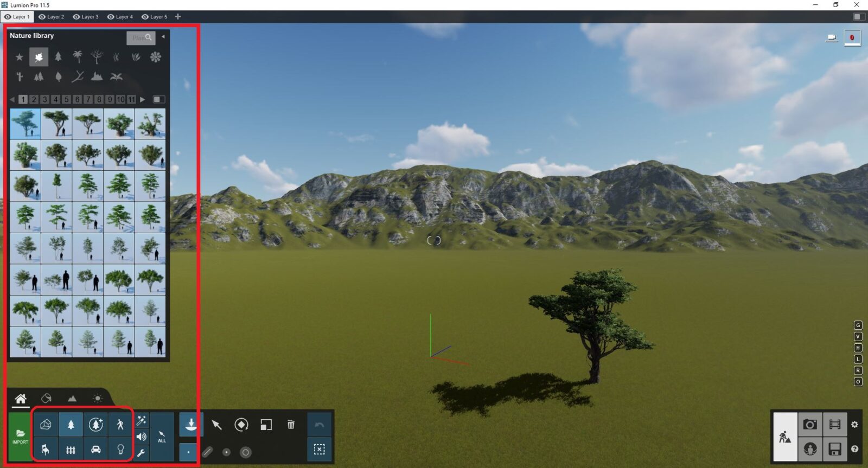Select the palm tree category icon
868x468 pixels.
[78, 57]
